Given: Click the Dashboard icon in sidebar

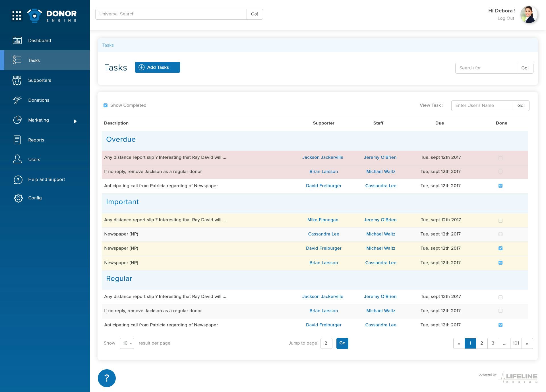Looking at the screenshot, I should (x=17, y=40).
